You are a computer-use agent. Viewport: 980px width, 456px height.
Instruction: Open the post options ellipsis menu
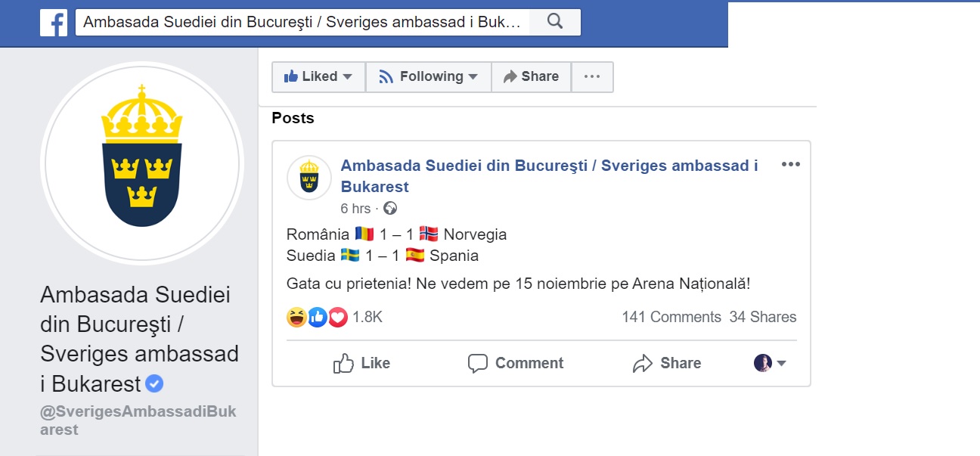[790, 165]
